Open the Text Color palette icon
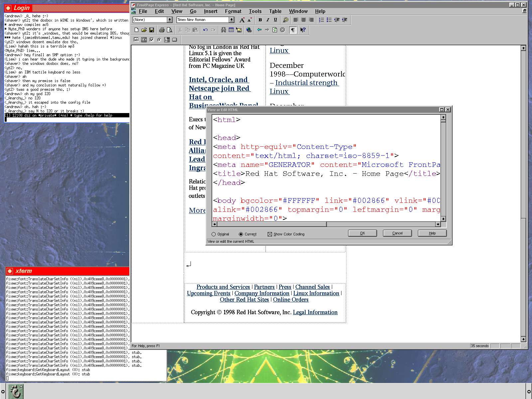Viewport: 532px width, 399px height. click(x=285, y=20)
